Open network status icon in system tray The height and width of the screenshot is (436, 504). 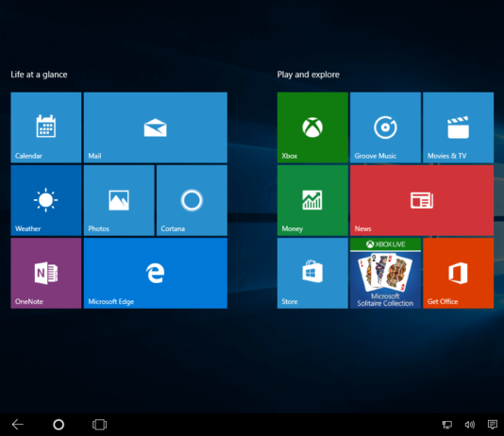coord(447,425)
